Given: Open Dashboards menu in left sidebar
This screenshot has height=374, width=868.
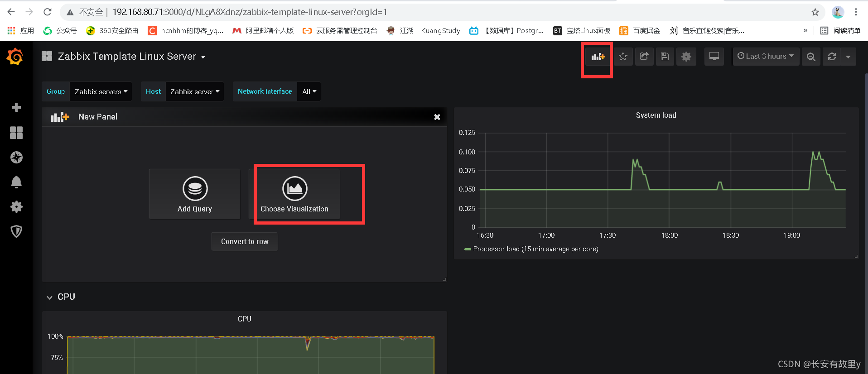Looking at the screenshot, I should tap(16, 133).
